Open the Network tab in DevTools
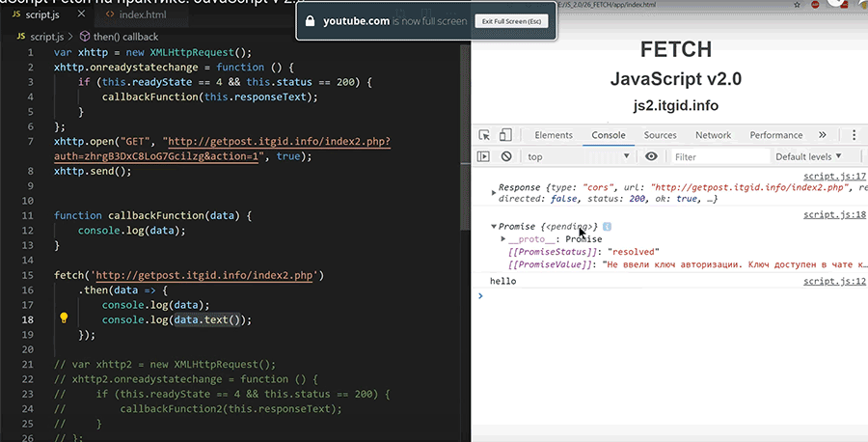Viewport: 868px width, 442px height. (x=713, y=135)
